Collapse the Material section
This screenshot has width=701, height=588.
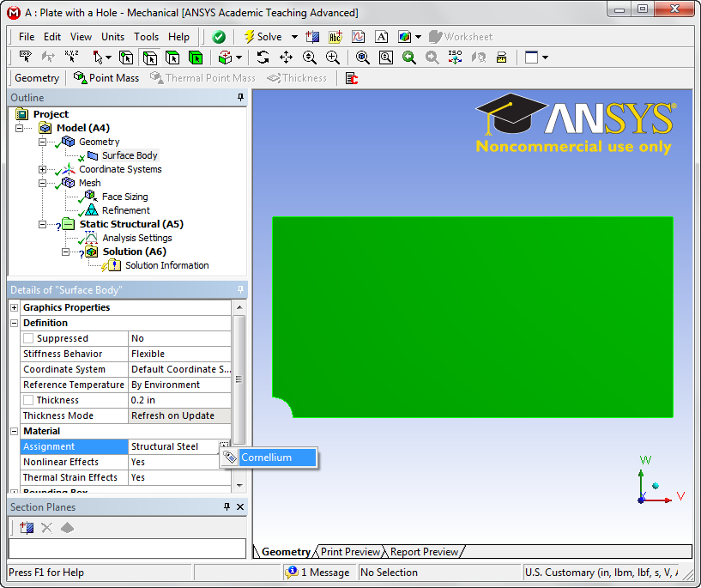(15, 431)
